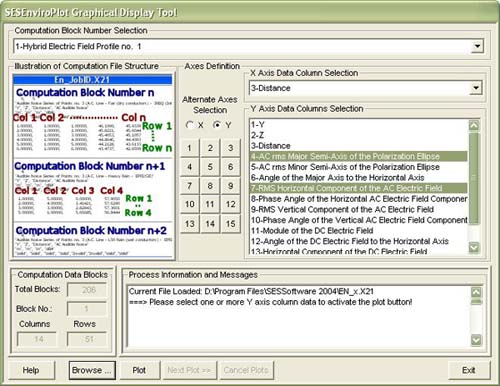Click number button 1 in axes keypad
This screenshot has height=386, width=500.
(189, 148)
